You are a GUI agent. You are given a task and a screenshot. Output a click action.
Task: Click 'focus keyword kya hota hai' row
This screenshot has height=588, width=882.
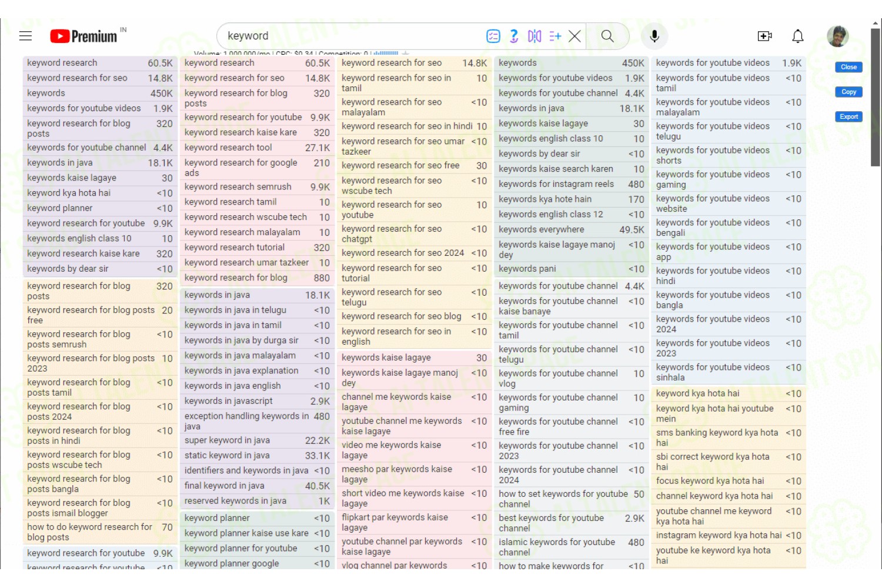coord(729,481)
